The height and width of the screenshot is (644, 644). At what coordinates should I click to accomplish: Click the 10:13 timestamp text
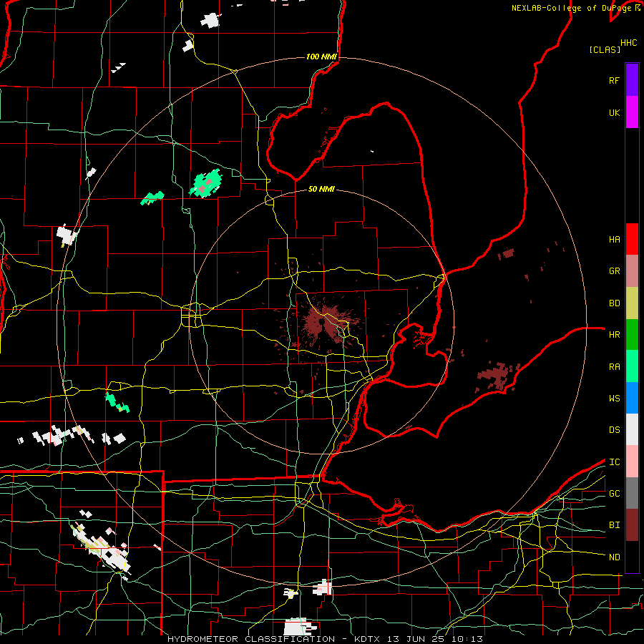coord(466,639)
